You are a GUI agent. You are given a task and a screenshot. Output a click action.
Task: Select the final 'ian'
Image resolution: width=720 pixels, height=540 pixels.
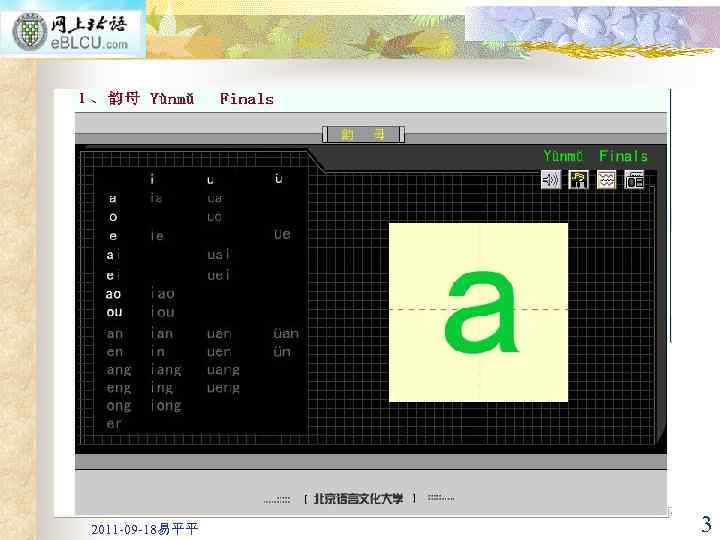162,333
